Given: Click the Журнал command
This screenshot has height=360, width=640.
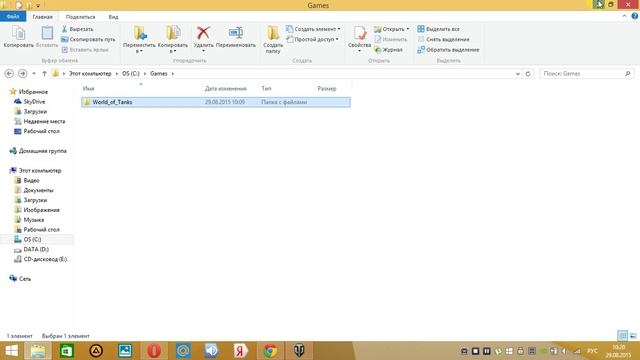Looking at the screenshot, I should (x=389, y=49).
